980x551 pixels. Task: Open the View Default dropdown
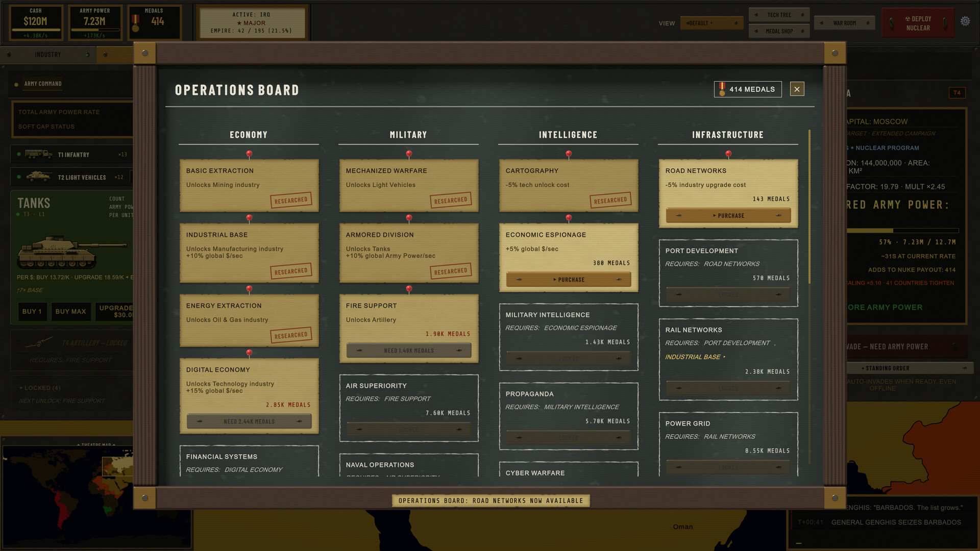tap(712, 23)
